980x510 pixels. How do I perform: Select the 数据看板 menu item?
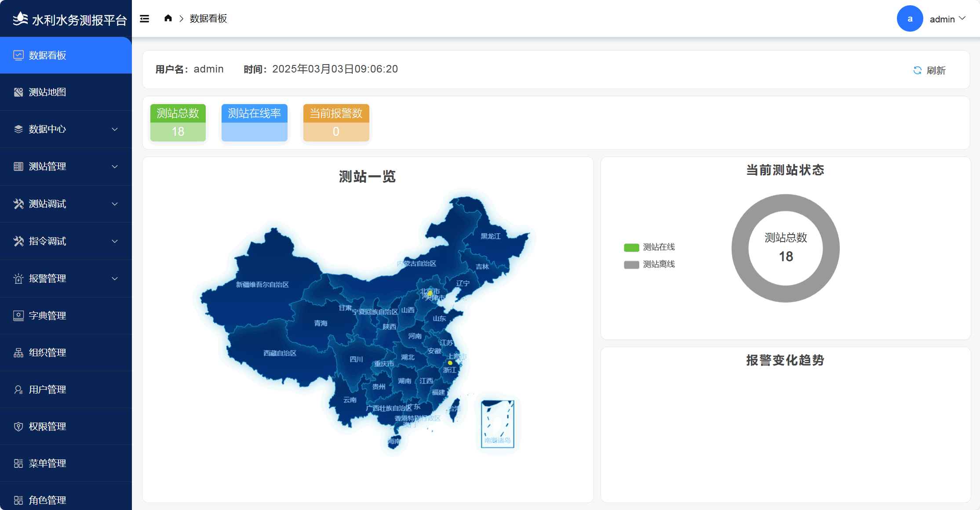coord(47,55)
